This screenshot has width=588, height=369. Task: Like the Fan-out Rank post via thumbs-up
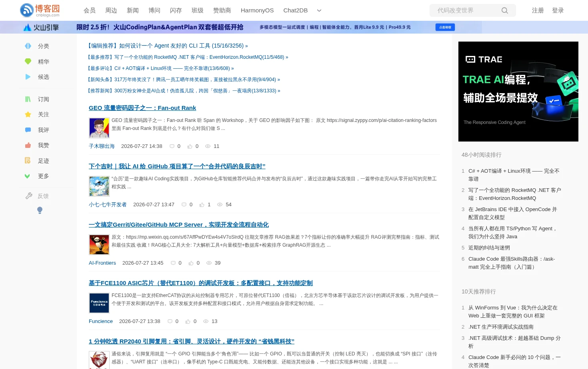pyautogui.click(x=190, y=146)
